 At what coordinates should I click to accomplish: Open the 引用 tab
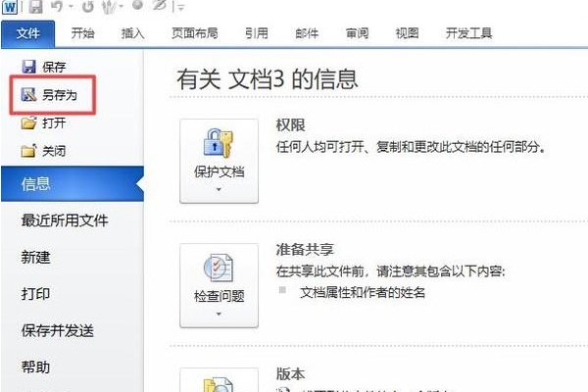click(257, 33)
